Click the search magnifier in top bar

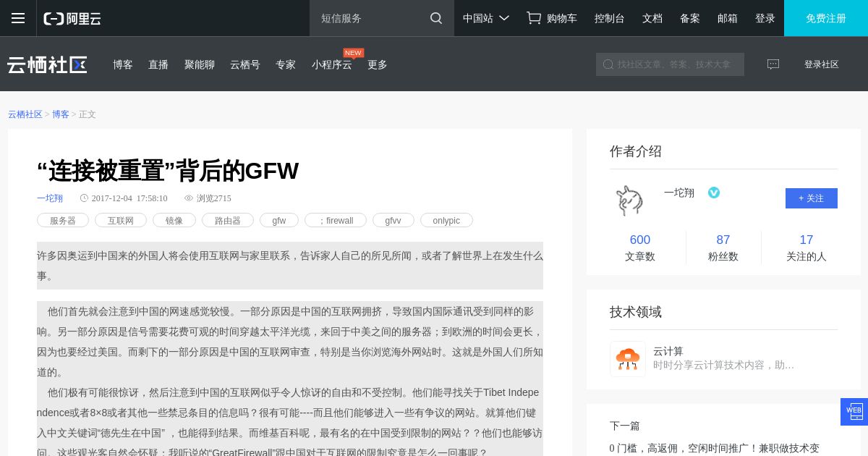tap(436, 18)
